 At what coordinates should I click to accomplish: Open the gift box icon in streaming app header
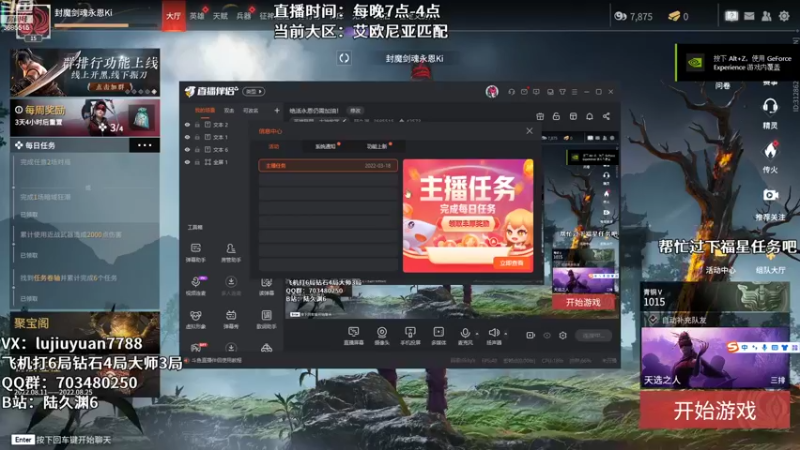(x=540, y=116)
